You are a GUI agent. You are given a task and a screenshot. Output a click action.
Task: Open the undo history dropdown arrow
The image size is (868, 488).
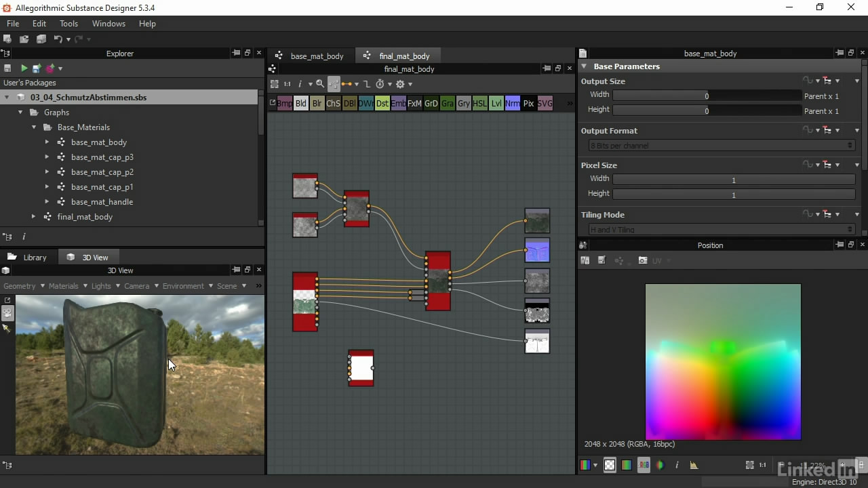click(68, 40)
